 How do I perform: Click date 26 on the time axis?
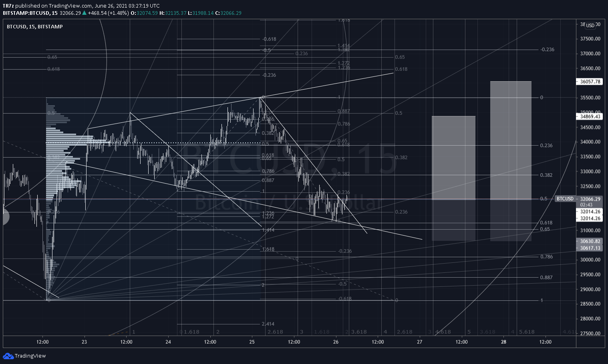[x=336, y=342]
